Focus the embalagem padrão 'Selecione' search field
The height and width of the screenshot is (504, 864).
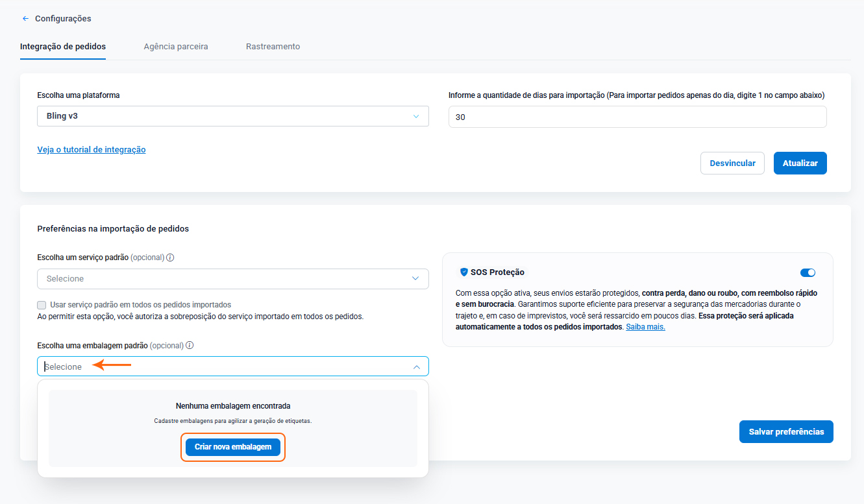221,367
